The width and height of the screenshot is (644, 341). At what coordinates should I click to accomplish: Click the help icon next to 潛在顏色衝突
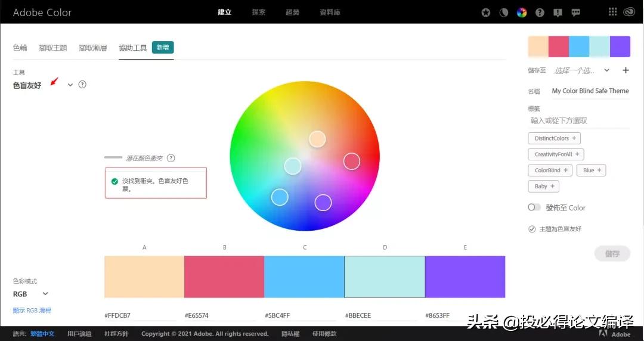point(171,158)
